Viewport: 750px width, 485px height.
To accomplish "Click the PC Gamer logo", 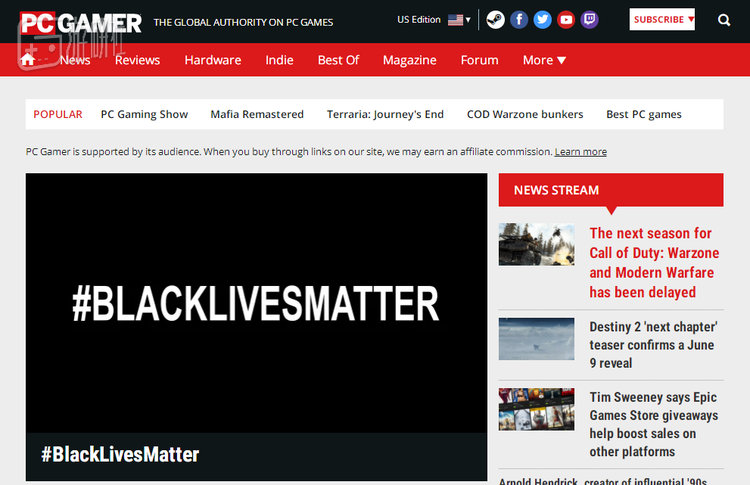I will (x=80, y=21).
